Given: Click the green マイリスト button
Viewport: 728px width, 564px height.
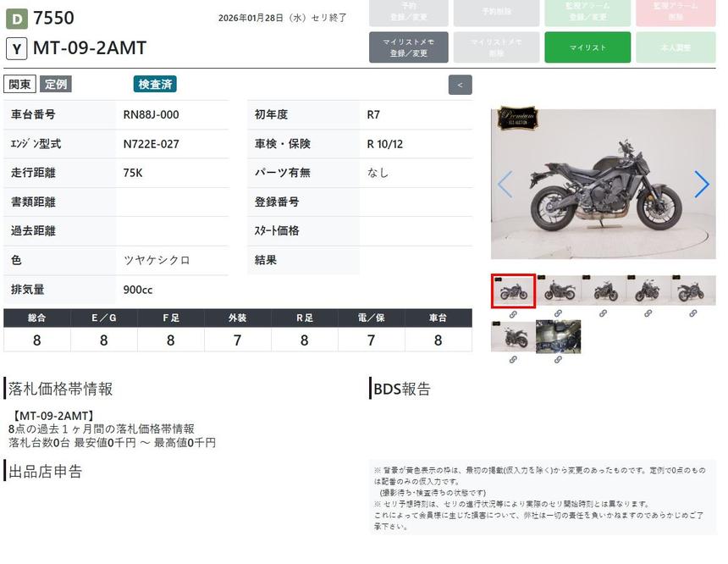Looking at the screenshot, I should 587,47.
